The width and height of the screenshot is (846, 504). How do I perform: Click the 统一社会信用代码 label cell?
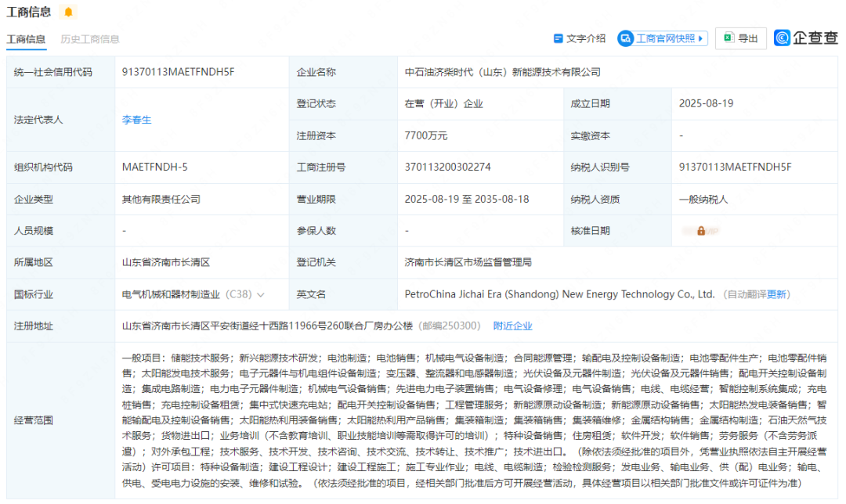pos(60,72)
